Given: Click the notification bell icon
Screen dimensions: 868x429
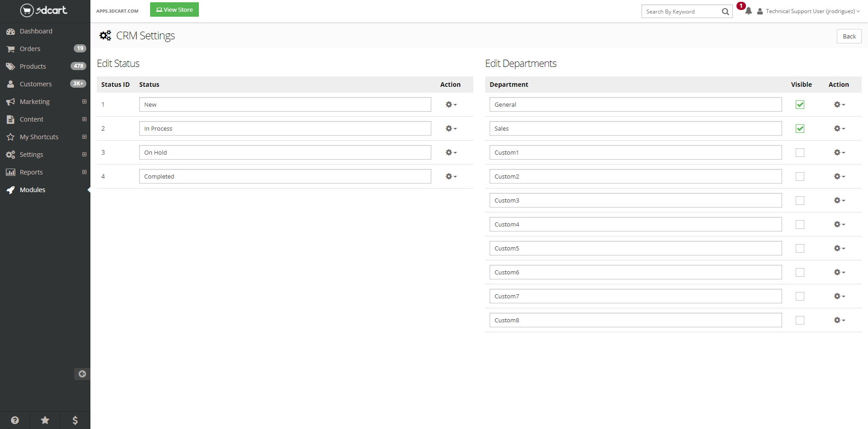Looking at the screenshot, I should point(749,11).
